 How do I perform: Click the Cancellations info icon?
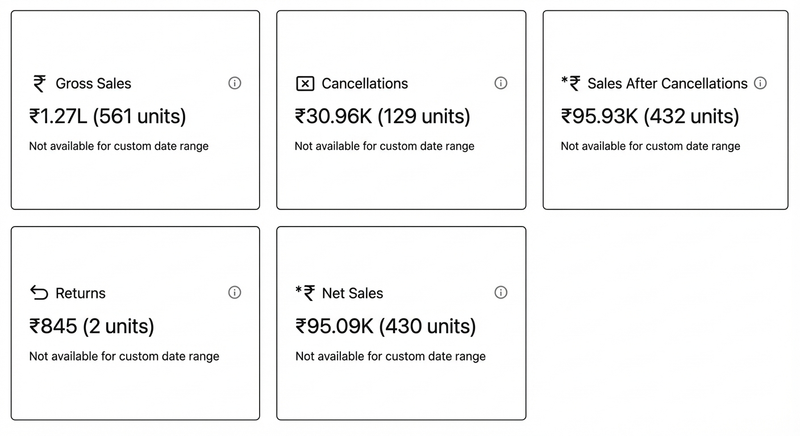point(501,83)
